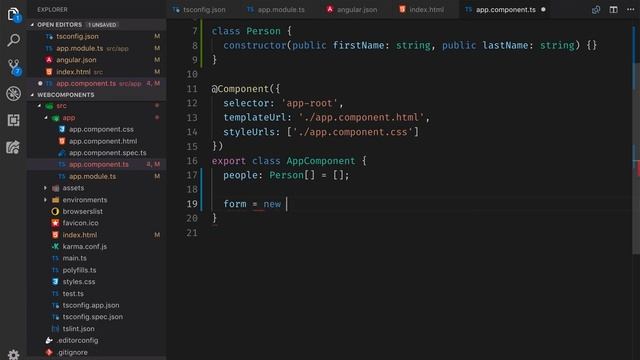Click the selector 'app-root' line
This screenshot has width=640, height=360.
click(x=283, y=103)
